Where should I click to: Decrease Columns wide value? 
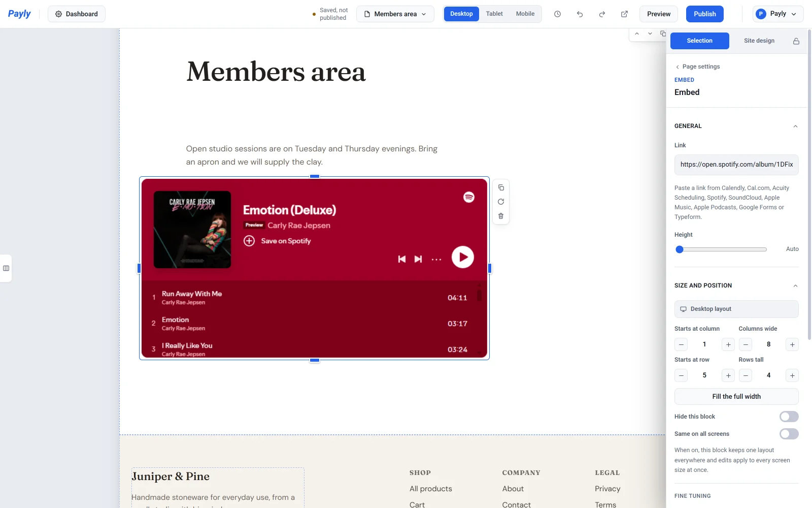pos(746,344)
